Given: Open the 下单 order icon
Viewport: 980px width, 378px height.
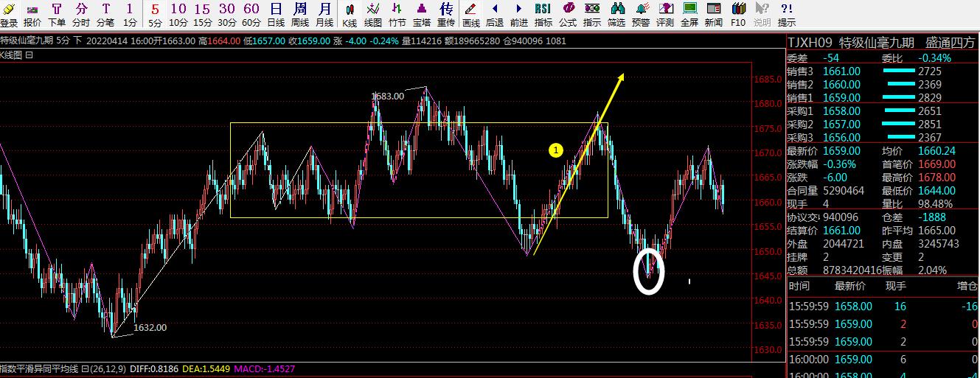Looking at the screenshot, I should (x=57, y=14).
